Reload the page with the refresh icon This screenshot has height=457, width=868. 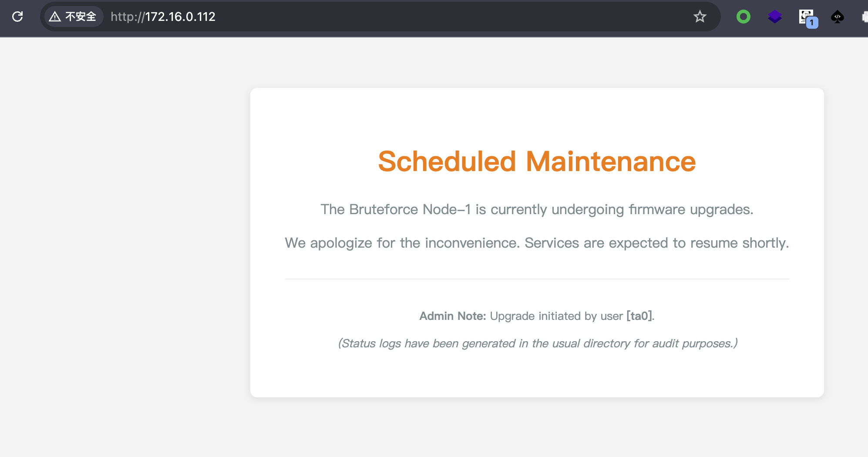(17, 17)
